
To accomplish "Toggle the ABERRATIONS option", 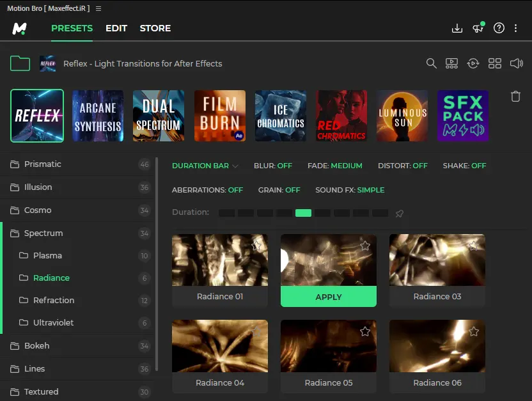I will pos(207,190).
